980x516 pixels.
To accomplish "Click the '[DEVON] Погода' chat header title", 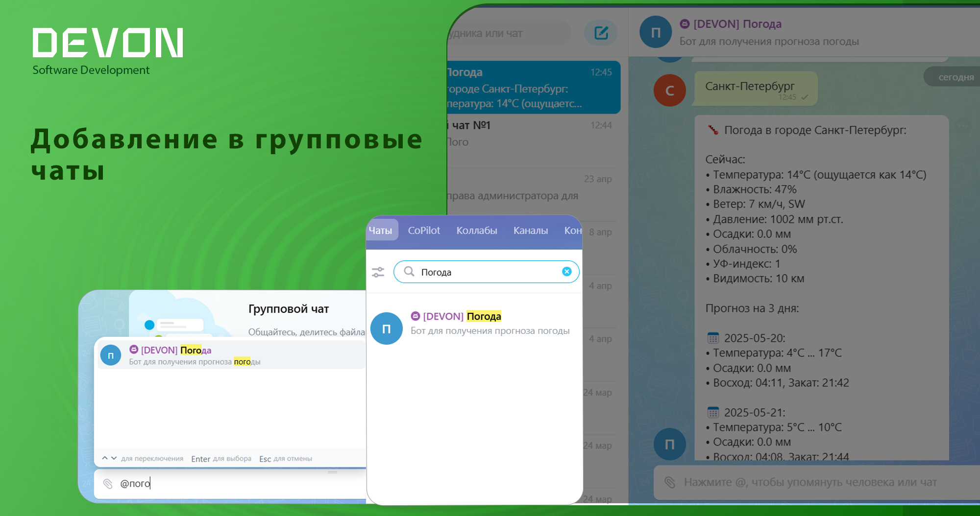I will (737, 24).
